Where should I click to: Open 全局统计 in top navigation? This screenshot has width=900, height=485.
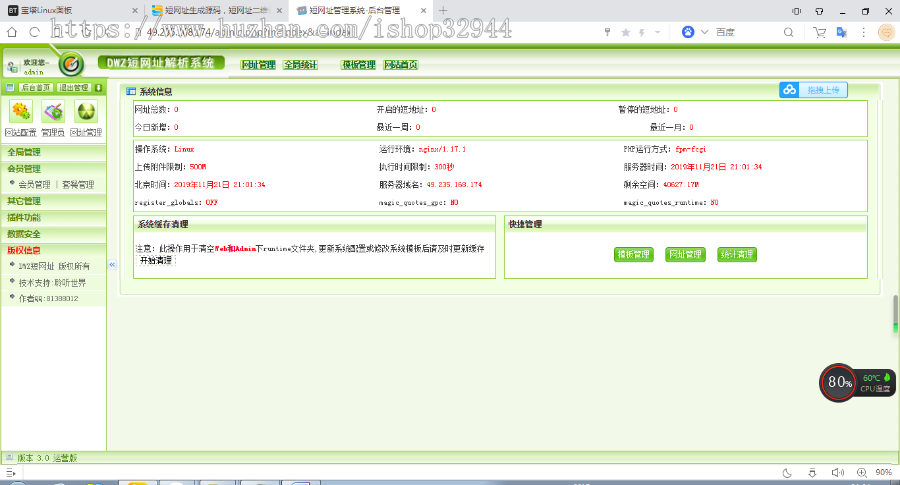(301, 65)
